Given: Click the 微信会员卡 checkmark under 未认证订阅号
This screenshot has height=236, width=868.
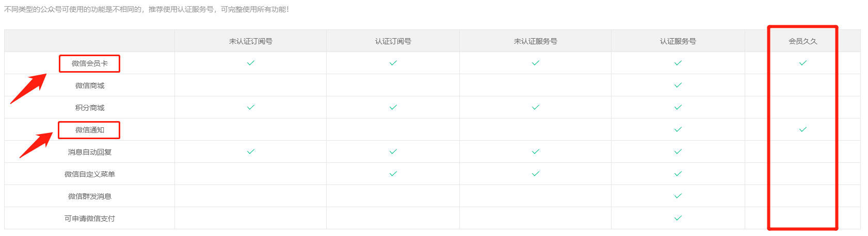Looking at the screenshot, I should [250, 63].
